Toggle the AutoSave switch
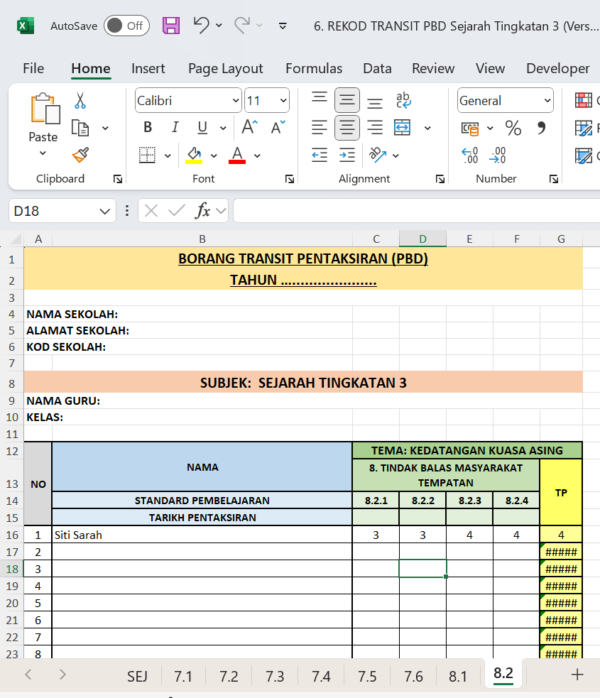 pyautogui.click(x=126, y=25)
